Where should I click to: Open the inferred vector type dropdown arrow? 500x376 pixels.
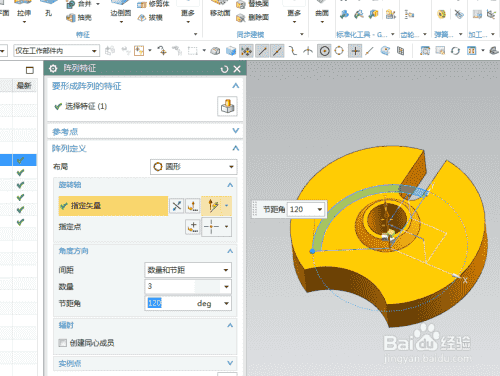[x=227, y=206]
